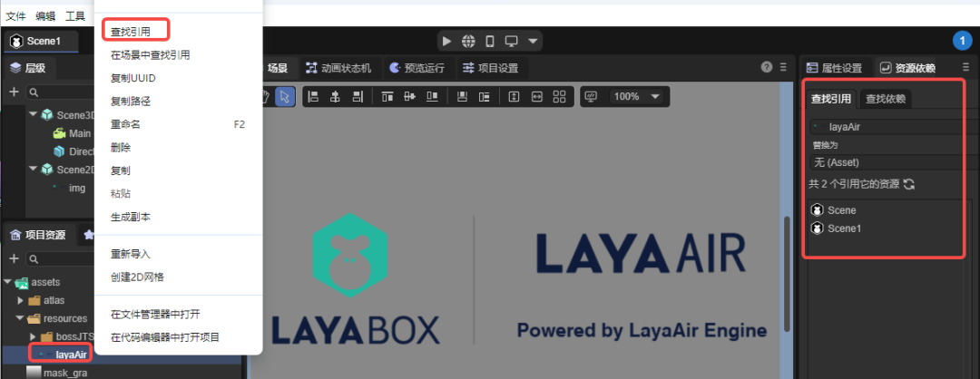Switch to the 预览运行 tab
Viewport: 980px width, 379px height.
pyautogui.click(x=416, y=68)
